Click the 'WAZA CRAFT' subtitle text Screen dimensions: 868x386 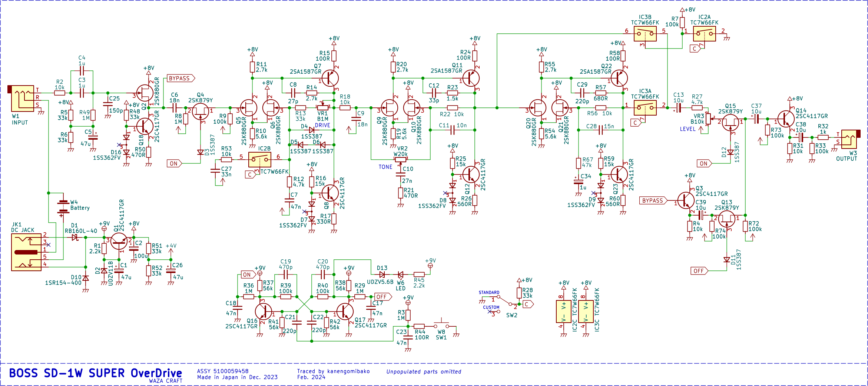click(x=166, y=381)
